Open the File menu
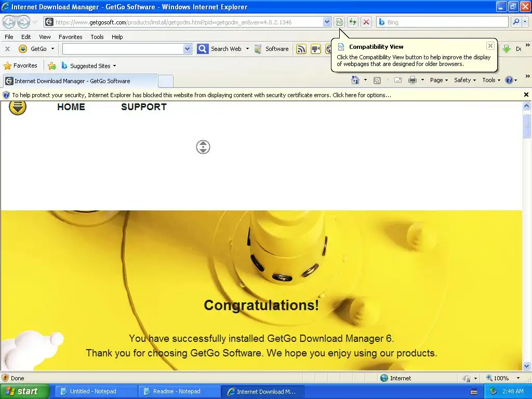532x399 pixels. 9,37
